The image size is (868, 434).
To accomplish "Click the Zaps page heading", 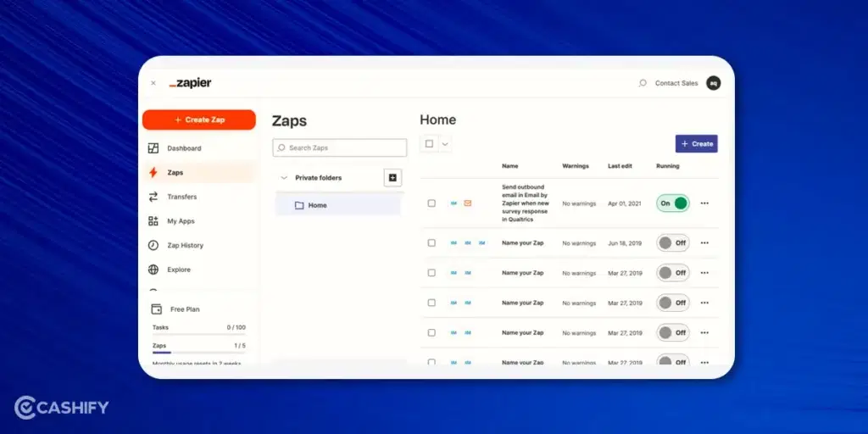I will coord(289,121).
